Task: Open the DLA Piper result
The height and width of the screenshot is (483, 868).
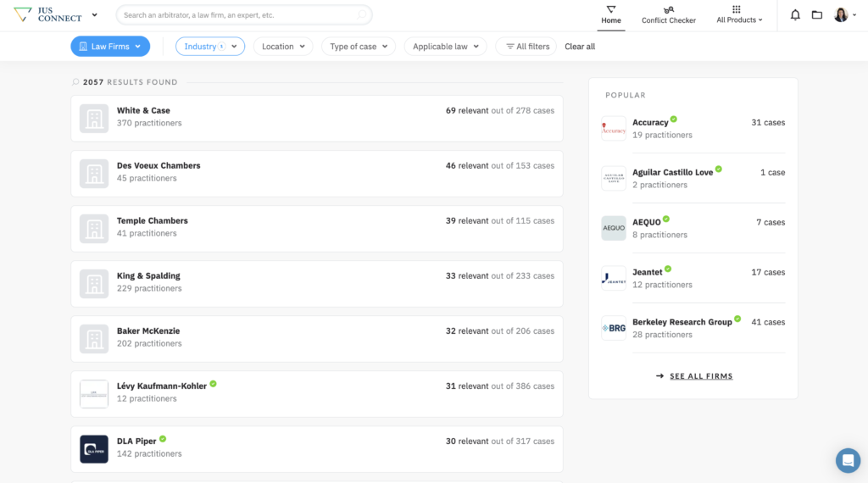Action: point(317,449)
